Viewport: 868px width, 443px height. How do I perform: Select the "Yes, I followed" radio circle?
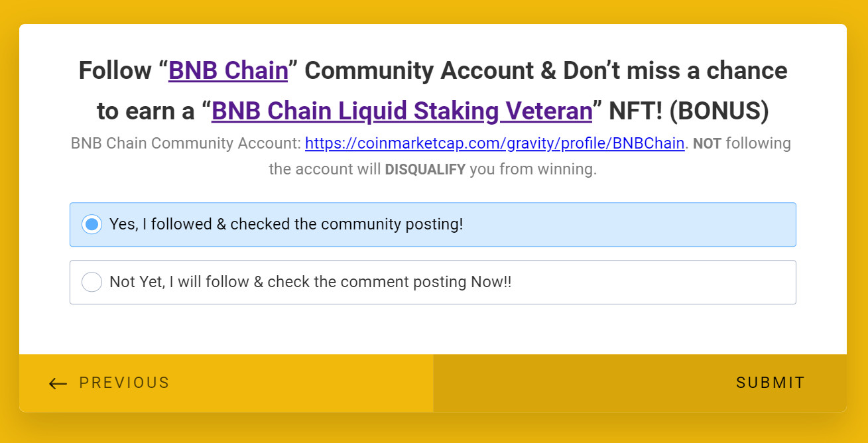pyautogui.click(x=92, y=225)
